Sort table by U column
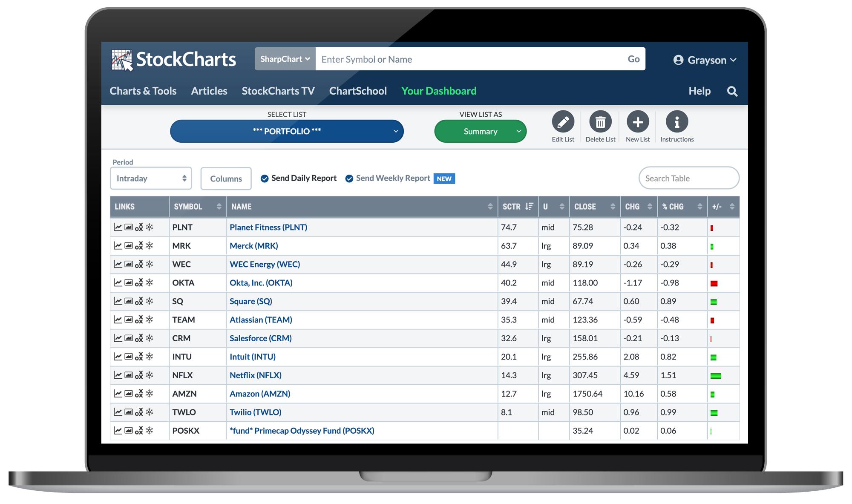The image size is (852, 504). (554, 207)
